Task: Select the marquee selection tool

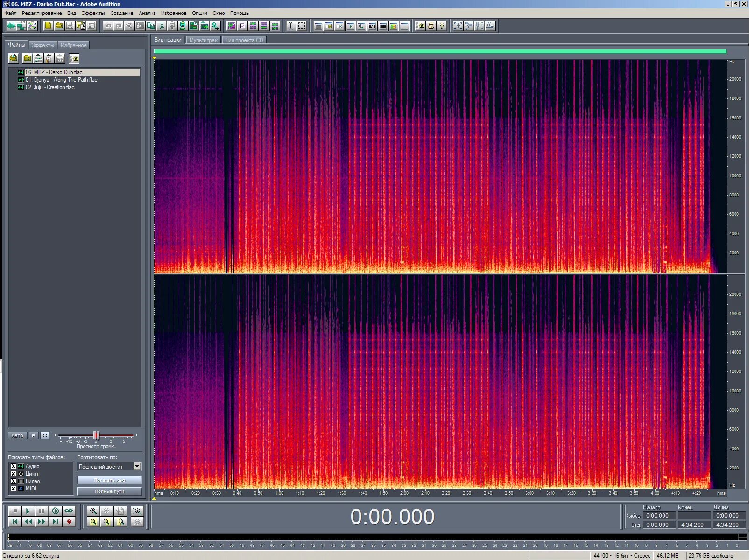Action: click(x=302, y=26)
